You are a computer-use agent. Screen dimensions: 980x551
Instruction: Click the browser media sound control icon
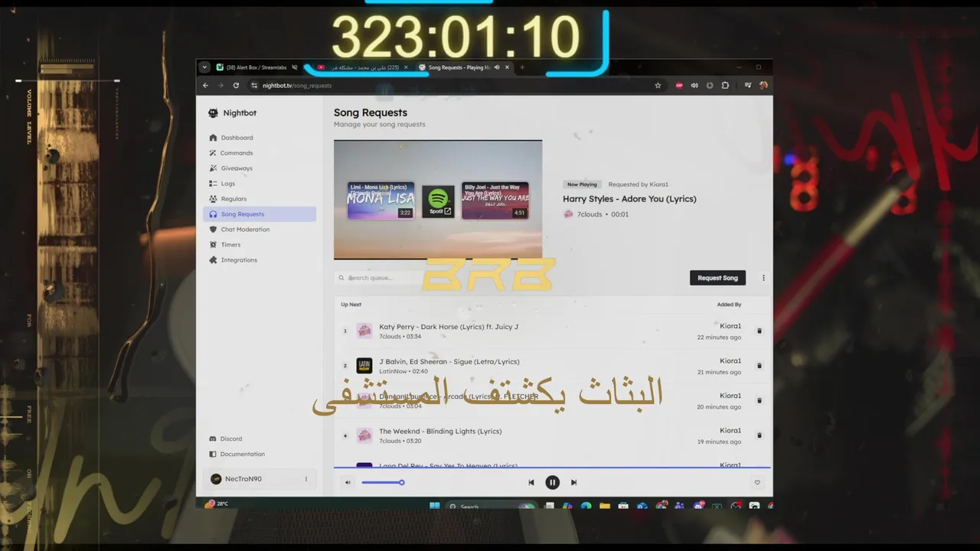[694, 86]
